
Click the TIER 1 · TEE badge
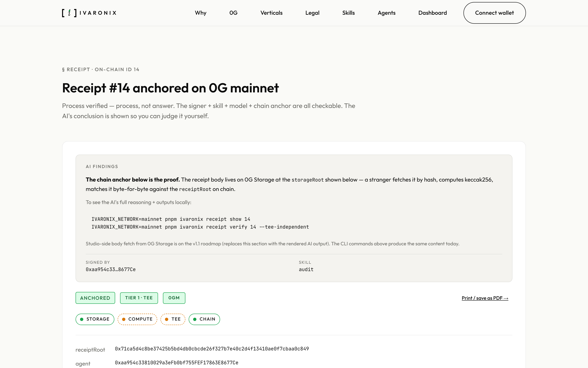coord(139,298)
